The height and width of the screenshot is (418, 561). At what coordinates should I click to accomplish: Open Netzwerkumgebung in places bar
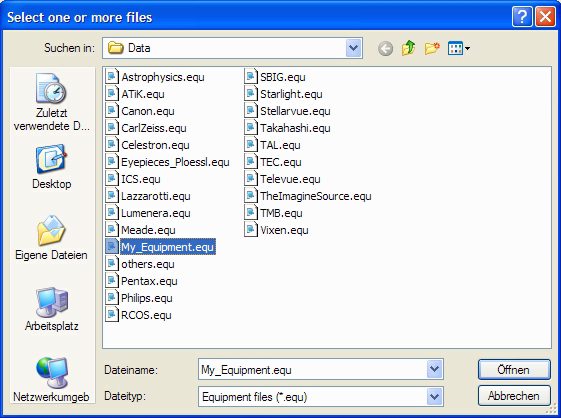coord(51,379)
